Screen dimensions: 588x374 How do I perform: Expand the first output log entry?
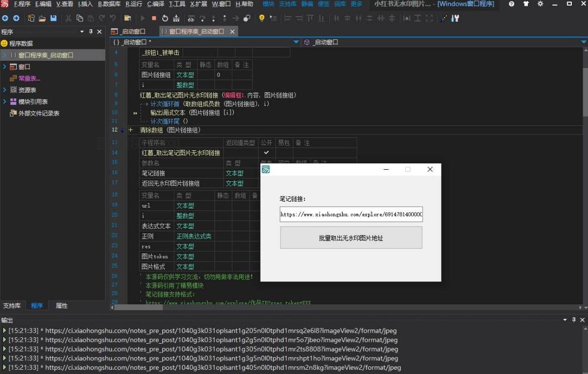5,331
